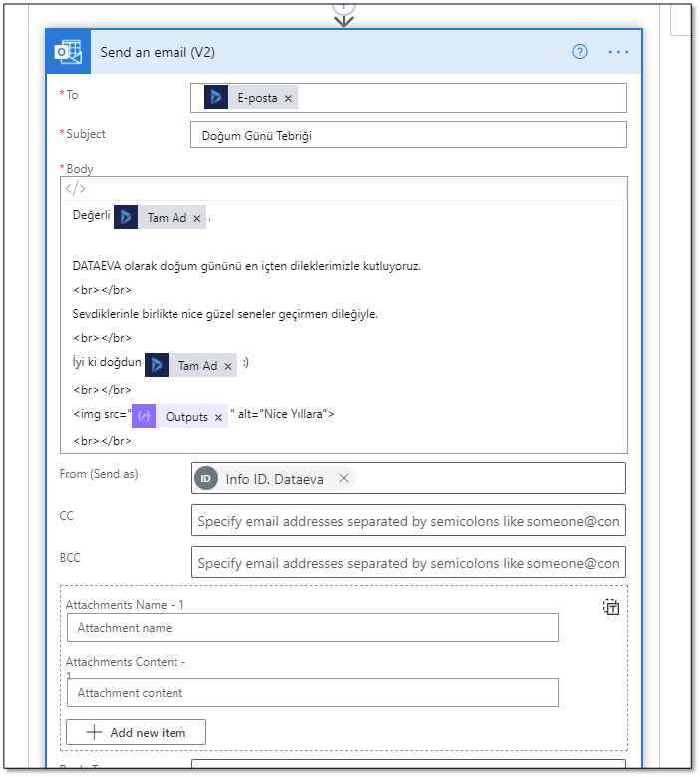Click the Info ID. Dataeva sender chip

click(274, 478)
